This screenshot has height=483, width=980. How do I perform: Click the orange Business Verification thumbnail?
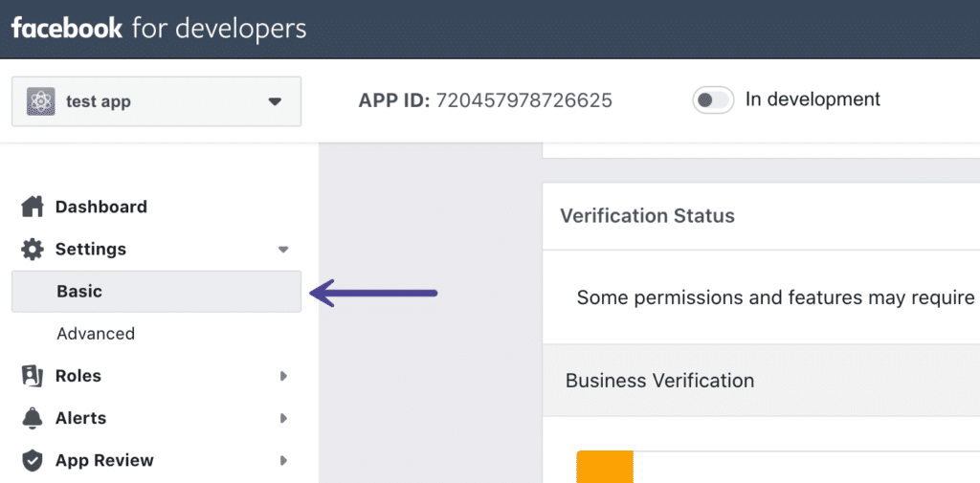coord(605,467)
